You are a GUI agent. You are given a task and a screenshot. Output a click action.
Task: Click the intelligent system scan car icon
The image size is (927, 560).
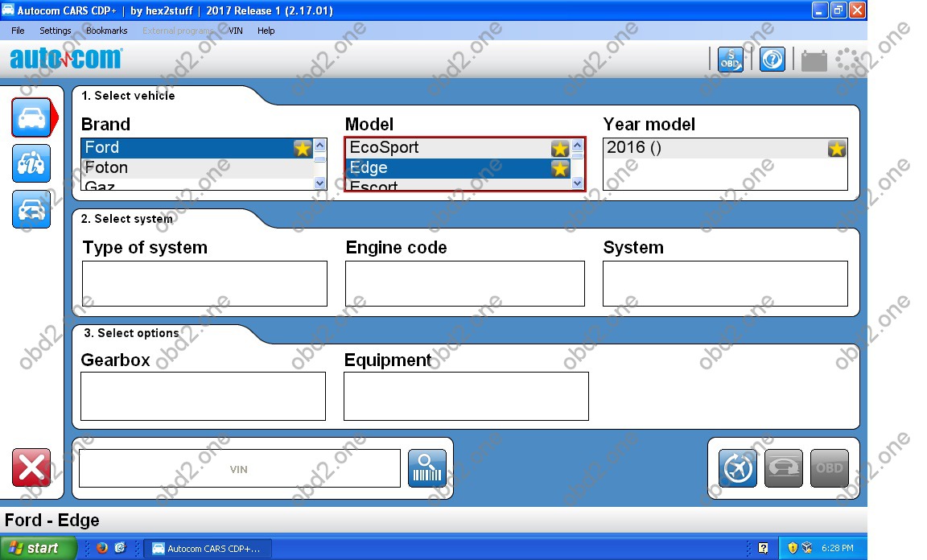pyautogui.click(x=783, y=468)
